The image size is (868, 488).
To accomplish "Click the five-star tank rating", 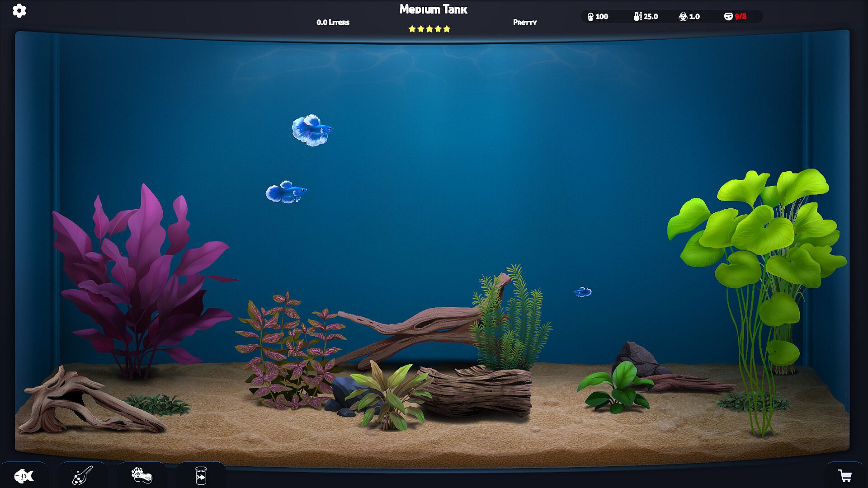I will click(429, 29).
